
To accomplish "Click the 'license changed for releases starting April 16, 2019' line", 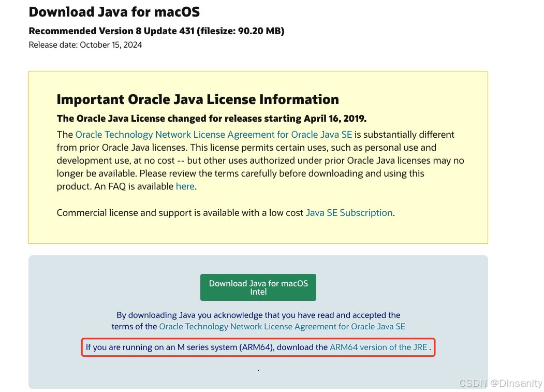I will [x=212, y=119].
